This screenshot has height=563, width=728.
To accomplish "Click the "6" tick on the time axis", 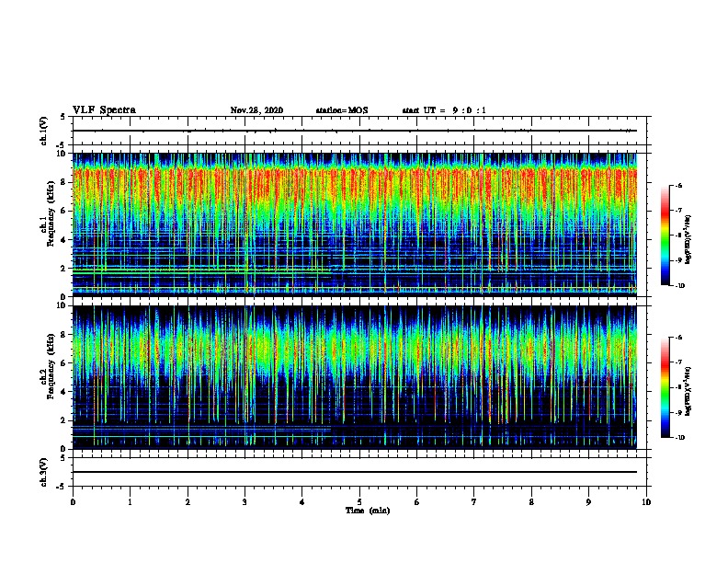I will tap(417, 502).
